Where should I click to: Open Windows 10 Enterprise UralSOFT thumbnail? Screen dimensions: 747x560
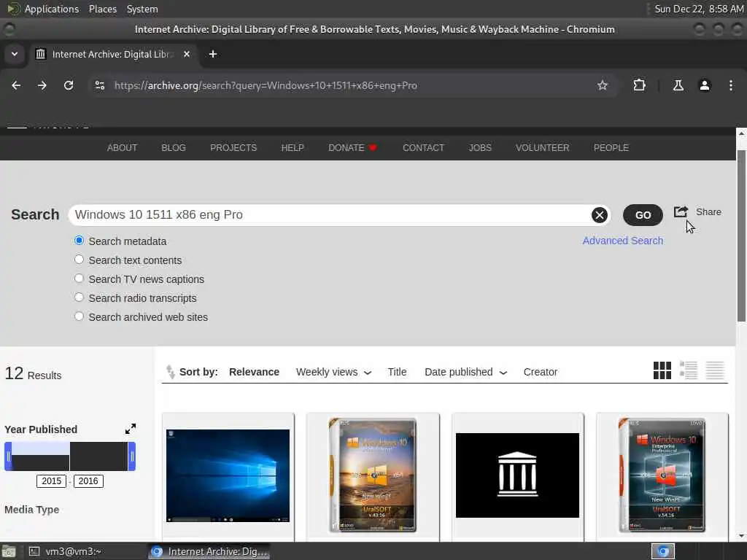(662, 475)
